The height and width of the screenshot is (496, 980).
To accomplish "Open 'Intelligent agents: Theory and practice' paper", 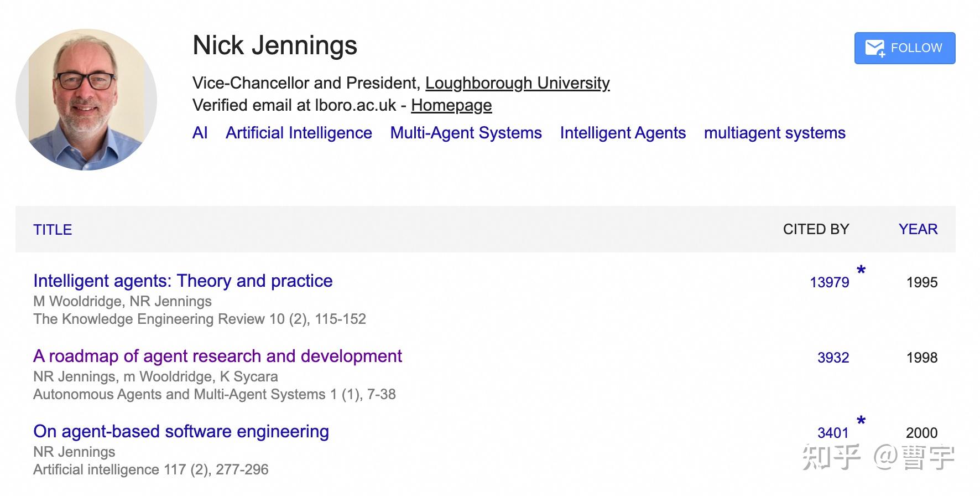I will tap(183, 281).
